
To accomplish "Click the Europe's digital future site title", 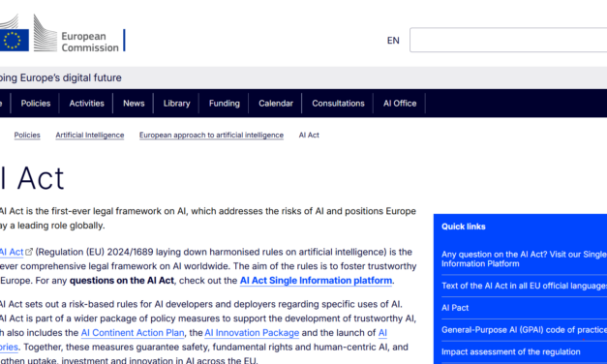I will (x=61, y=77).
